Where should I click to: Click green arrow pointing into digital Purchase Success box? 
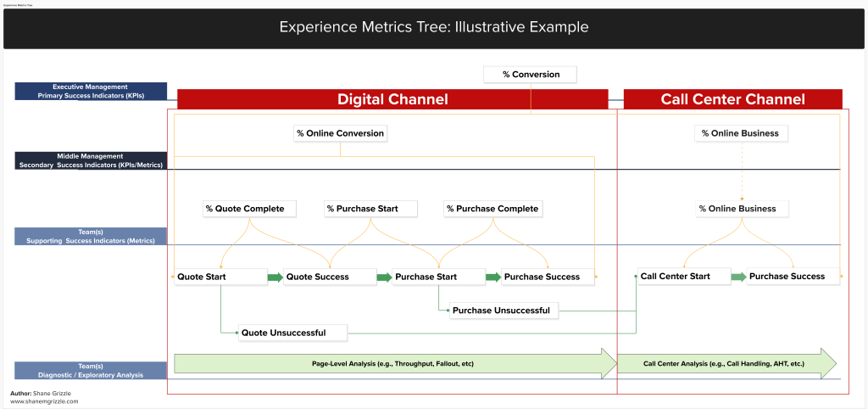tap(492, 277)
